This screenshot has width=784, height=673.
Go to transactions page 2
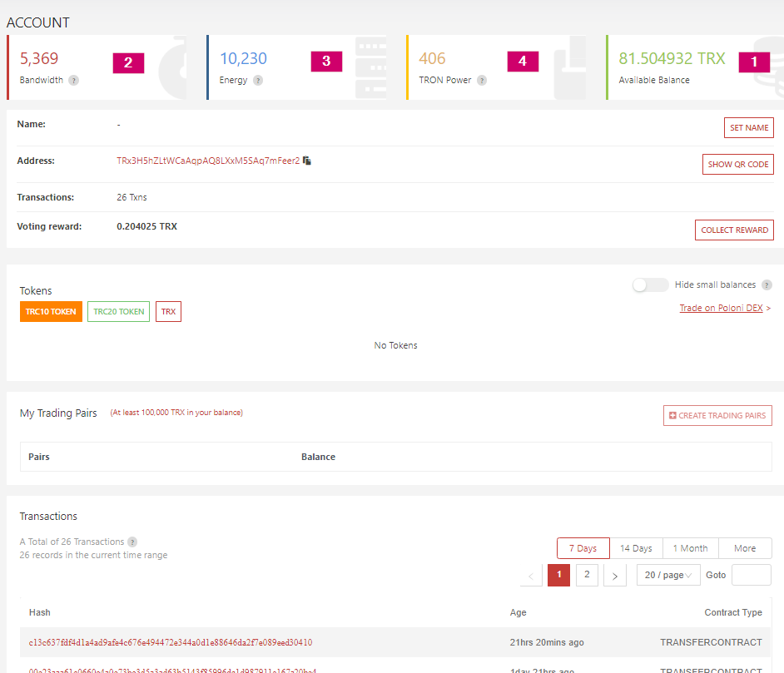[x=587, y=575]
